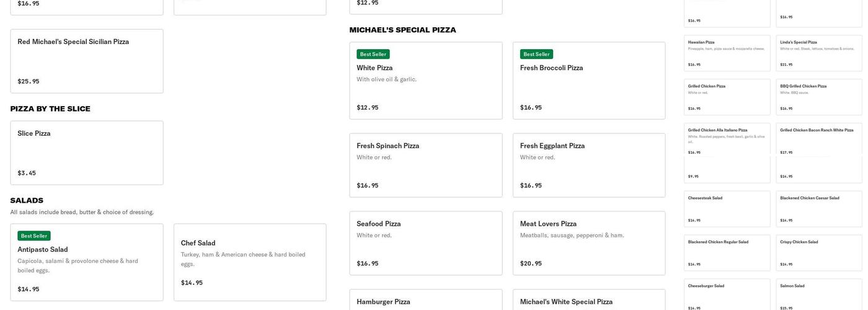Open the Chef Salad item
The image size is (868, 310).
[x=250, y=262]
